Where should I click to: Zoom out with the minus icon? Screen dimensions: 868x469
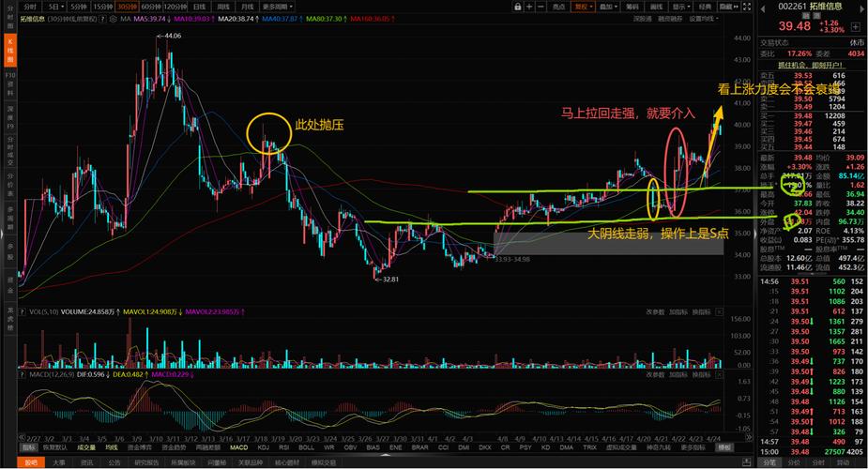pos(541,7)
